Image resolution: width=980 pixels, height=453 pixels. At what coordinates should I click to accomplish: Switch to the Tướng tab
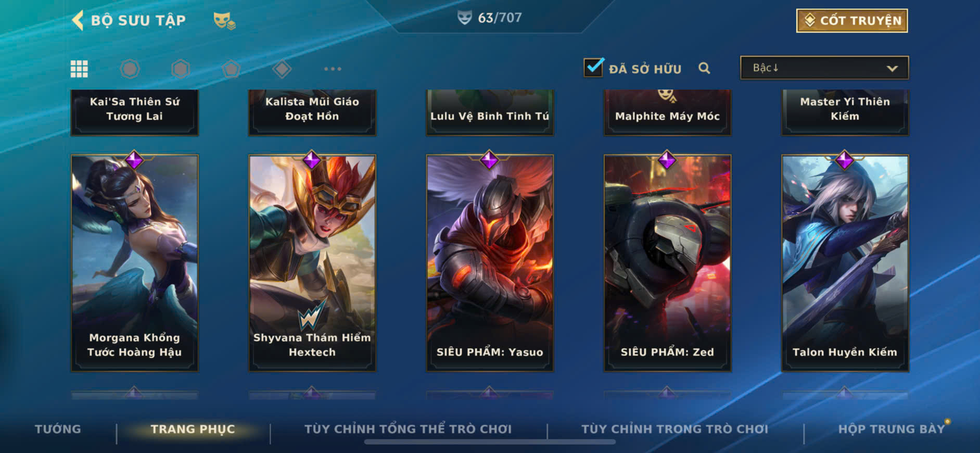click(58, 429)
